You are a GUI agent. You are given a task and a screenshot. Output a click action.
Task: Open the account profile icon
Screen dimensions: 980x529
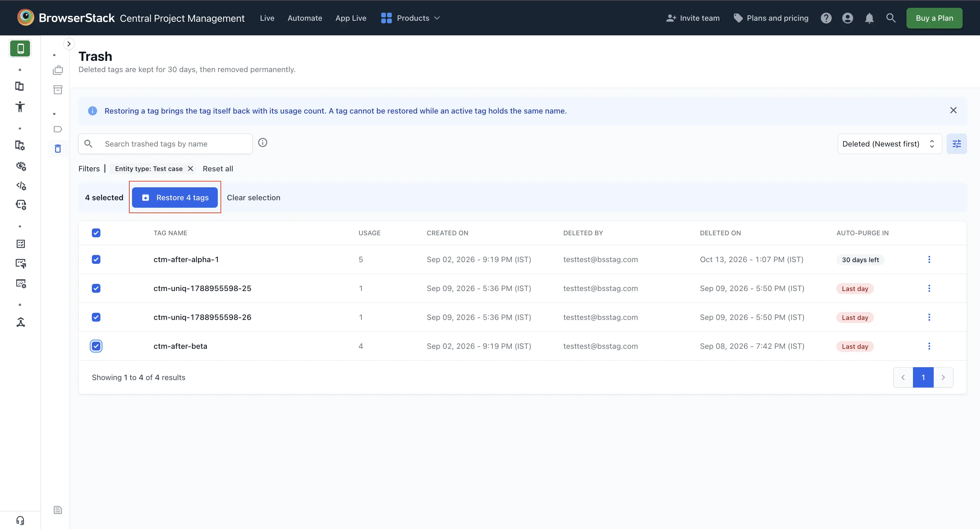848,18
